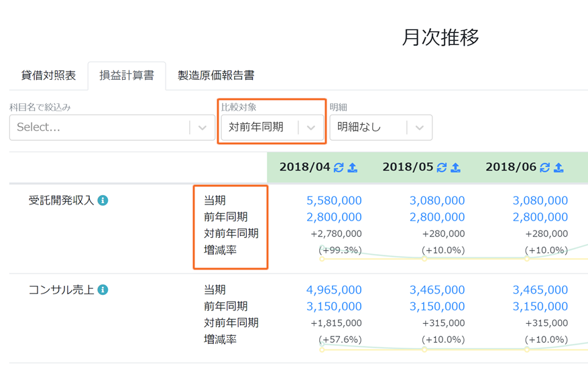Click the upload icon next to 2018/04
The height and width of the screenshot is (366, 588).
coord(353,168)
